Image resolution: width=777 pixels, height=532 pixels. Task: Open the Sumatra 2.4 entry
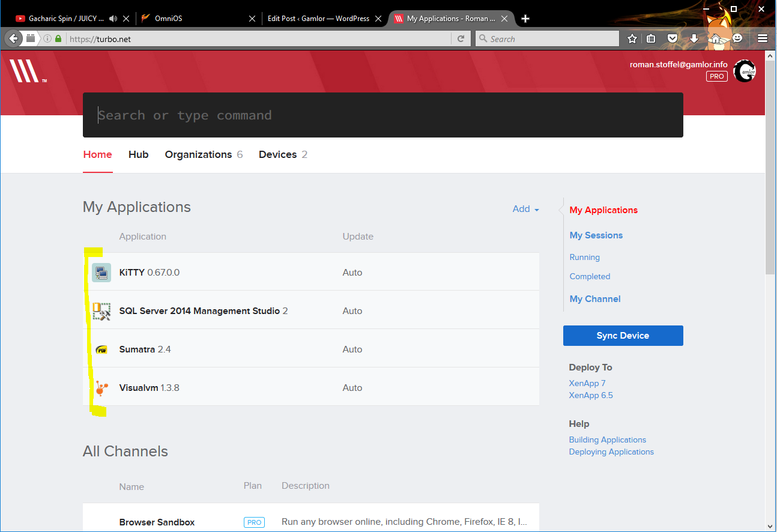(x=145, y=349)
